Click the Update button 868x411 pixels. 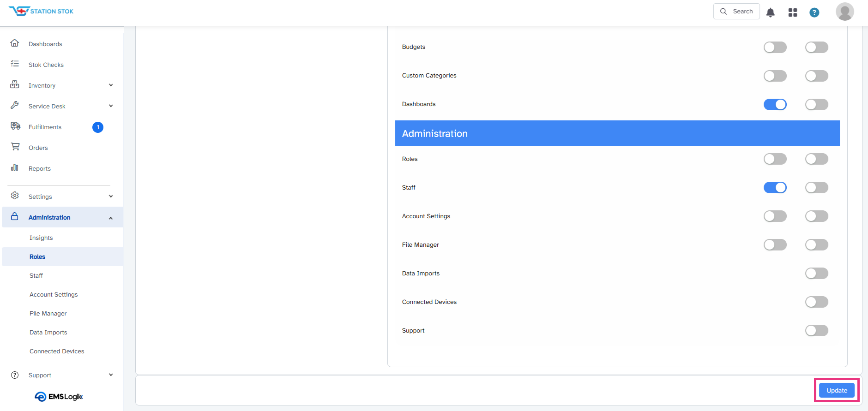point(837,390)
